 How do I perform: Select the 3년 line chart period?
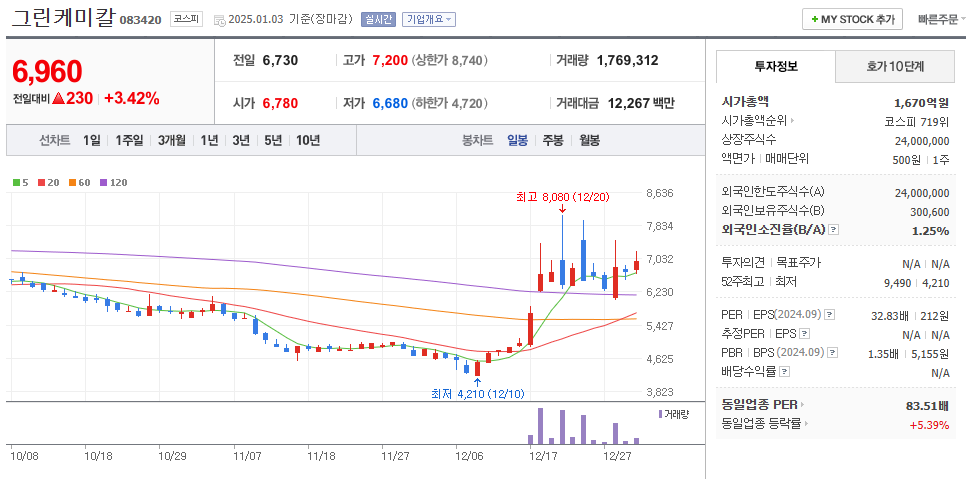coord(241,140)
